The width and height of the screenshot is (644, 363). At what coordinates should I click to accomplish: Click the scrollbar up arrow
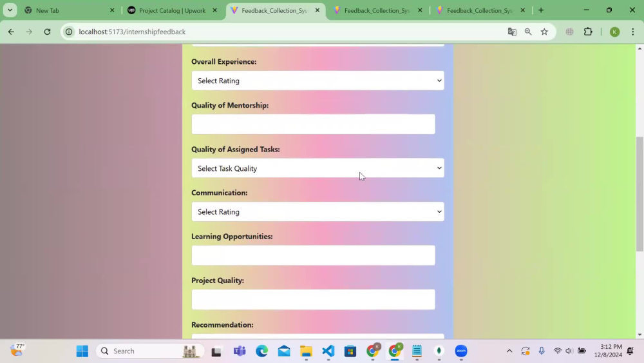point(640,48)
